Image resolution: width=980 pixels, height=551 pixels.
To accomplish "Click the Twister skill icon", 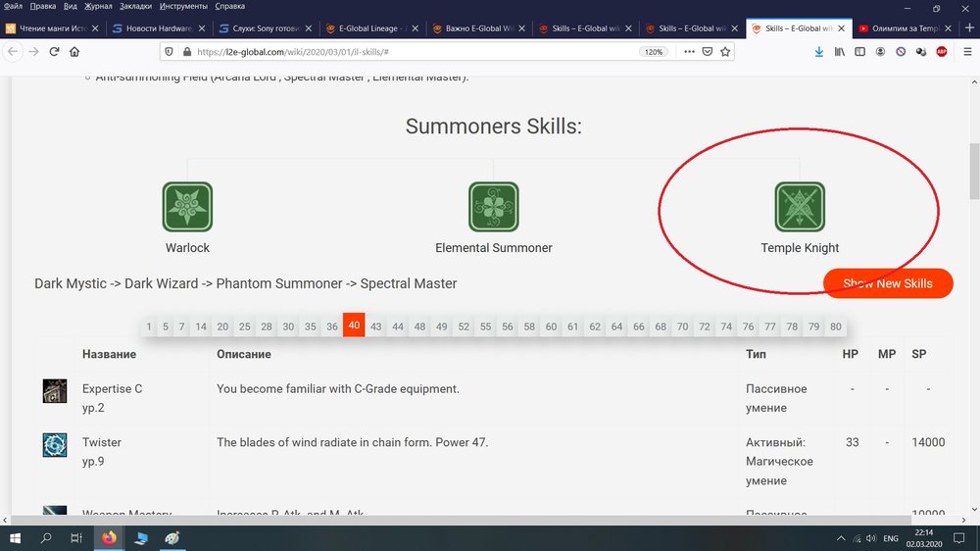I will click(55, 445).
